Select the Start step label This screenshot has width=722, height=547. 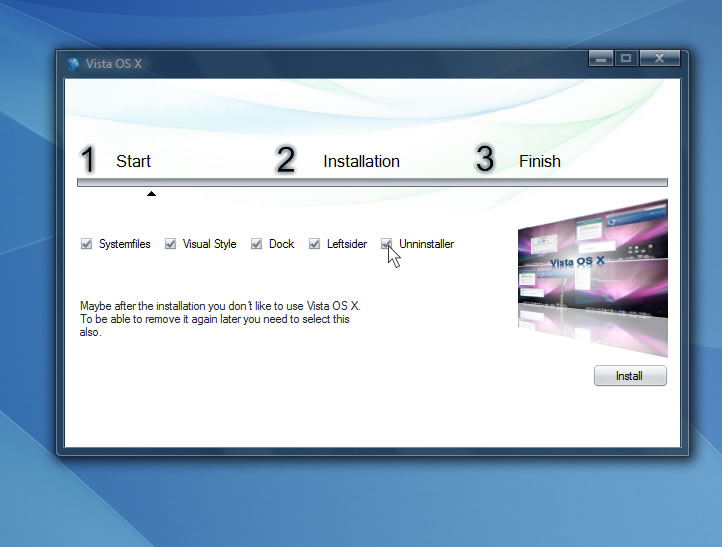[134, 161]
